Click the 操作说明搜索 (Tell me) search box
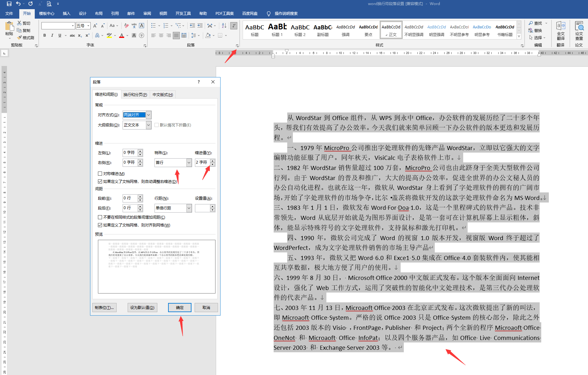Viewport: 588px width, 375px height. pos(286,14)
